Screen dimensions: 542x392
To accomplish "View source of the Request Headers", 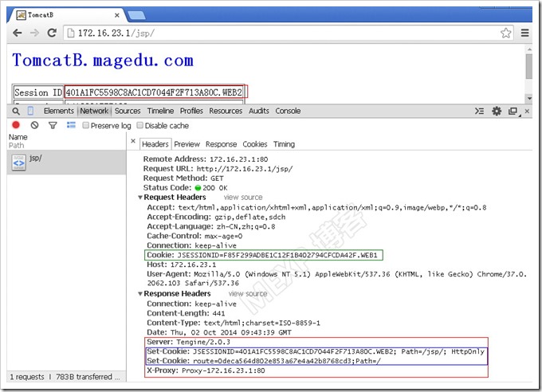I will point(243,198).
